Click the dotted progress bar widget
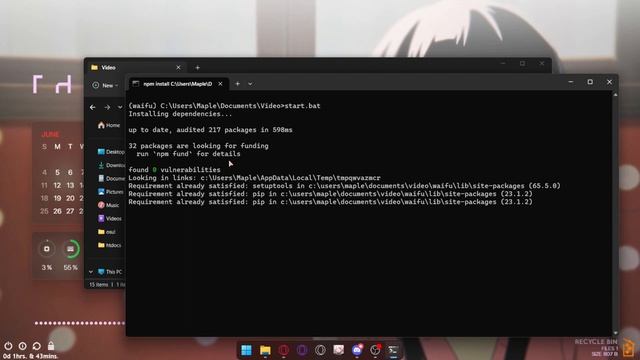 click(80, 323)
